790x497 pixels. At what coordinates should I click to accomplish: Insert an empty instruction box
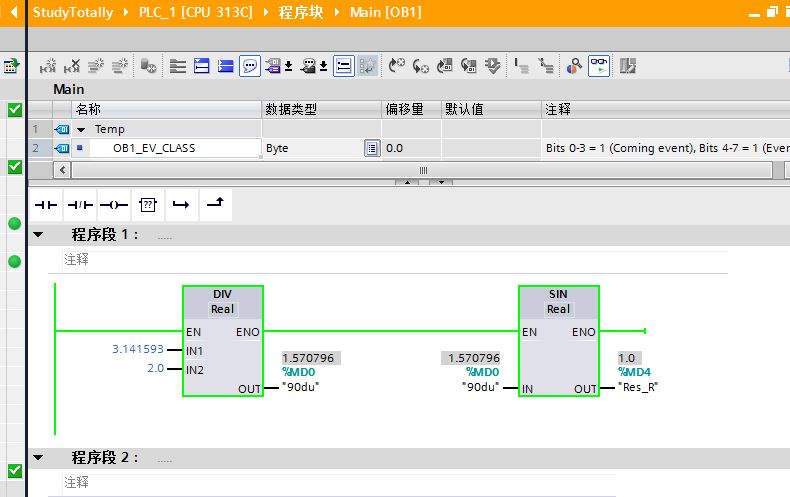(x=148, y=204)
